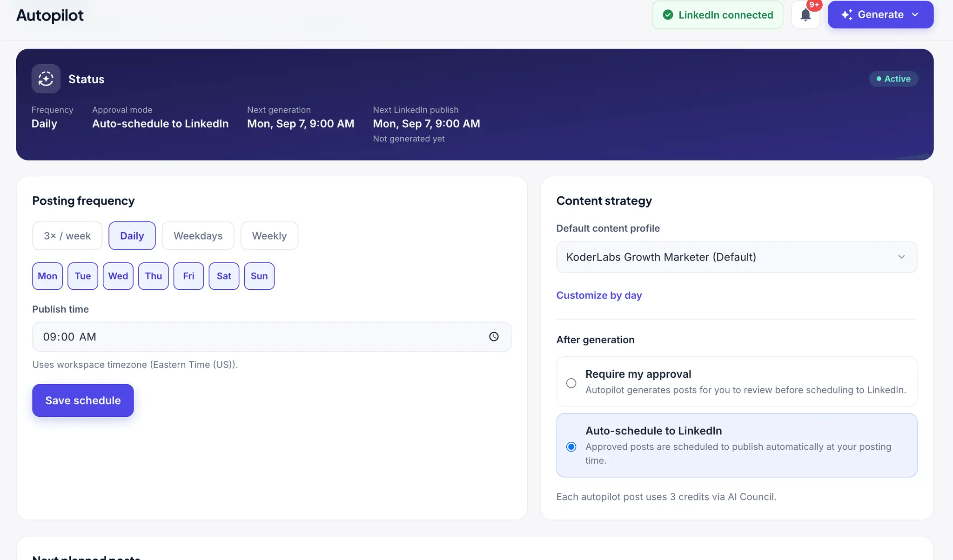Choose the Weekdays frequency option
The image size is (953, 560).
[198, 236]
